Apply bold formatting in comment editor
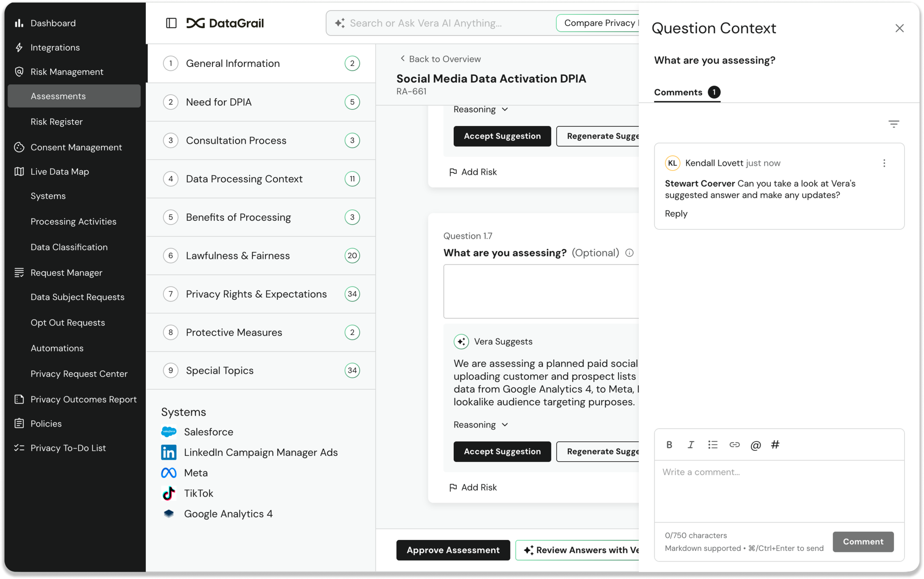Viewport: 924px width, 579px height. (669, 445)
